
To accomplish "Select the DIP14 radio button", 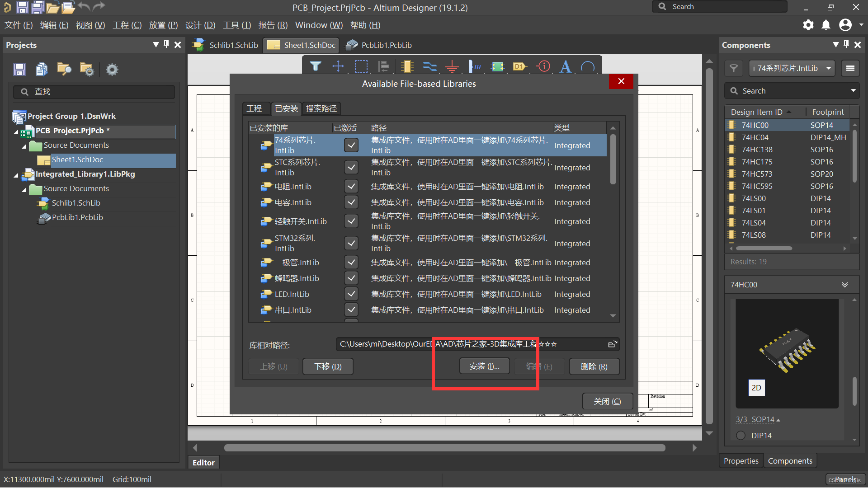I will click(x=741, y=436).
